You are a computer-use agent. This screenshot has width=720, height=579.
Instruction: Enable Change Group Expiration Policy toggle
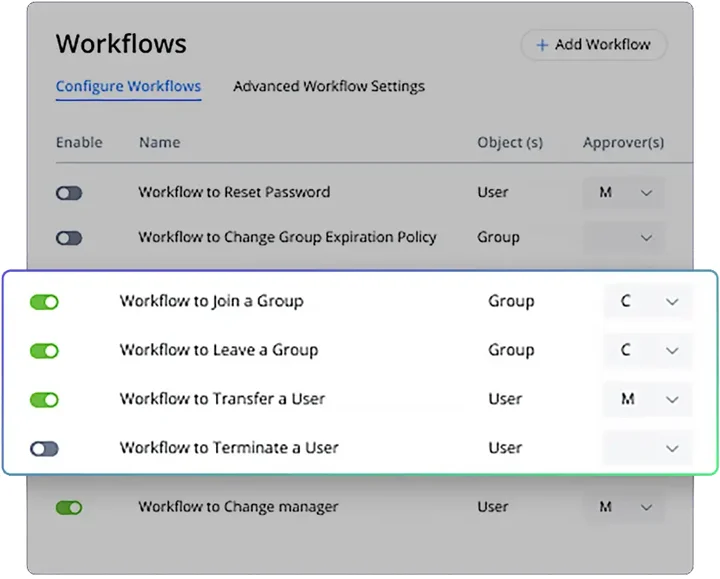tap(69, 238)
